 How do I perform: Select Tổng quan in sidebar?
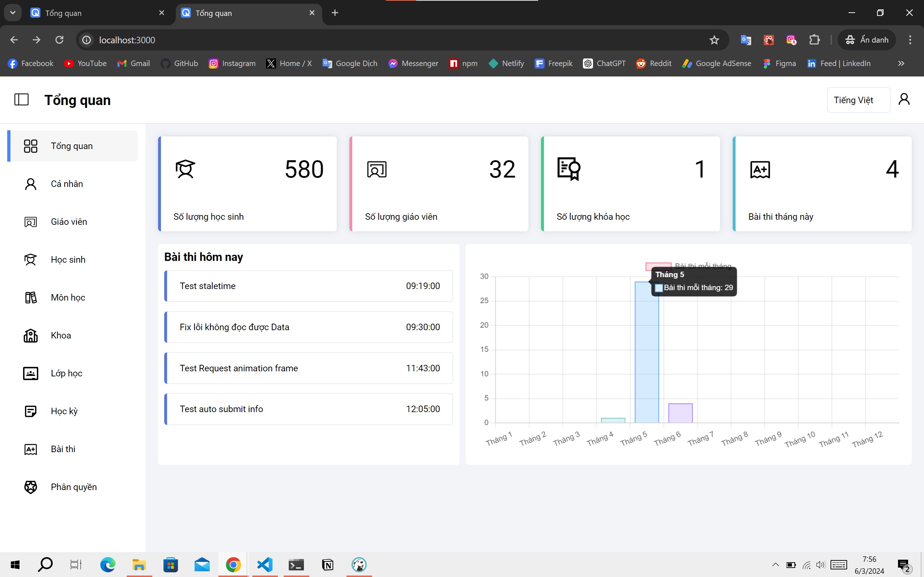pyautogui.click(x=73, y=146)
